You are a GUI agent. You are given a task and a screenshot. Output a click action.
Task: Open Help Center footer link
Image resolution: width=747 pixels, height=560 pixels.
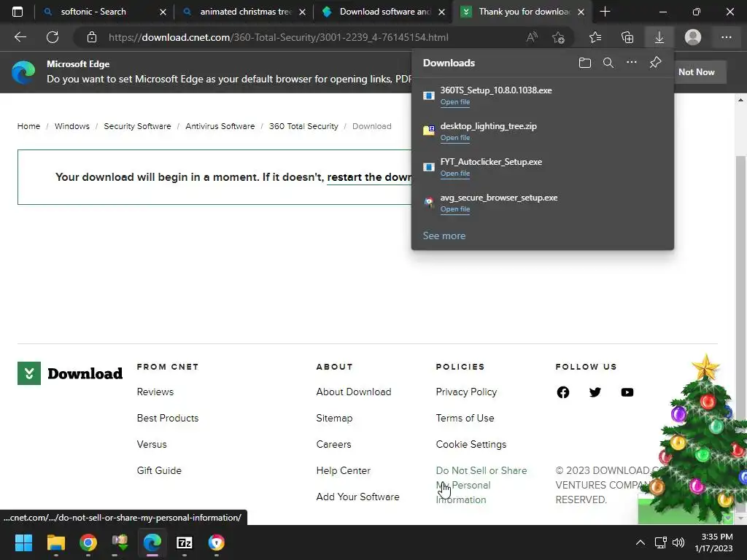[344, 470]
